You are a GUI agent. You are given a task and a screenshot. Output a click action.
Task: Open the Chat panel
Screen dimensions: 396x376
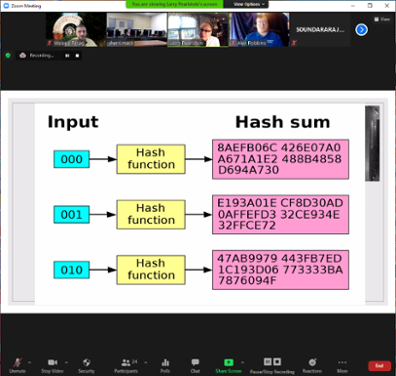click(x=195, y=365)
